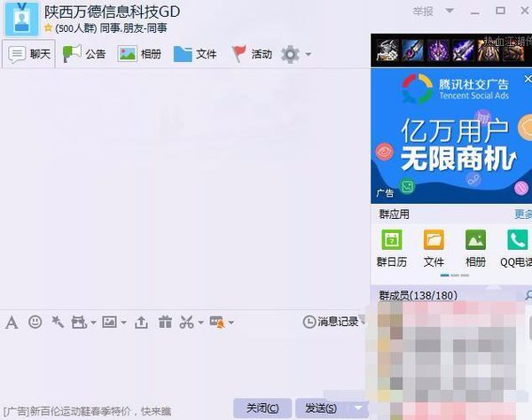Image resolution: width=532 pixels, height=420 pixels.
Task: Click the game ad banner thumbnails
Action: tap(451, 51)
